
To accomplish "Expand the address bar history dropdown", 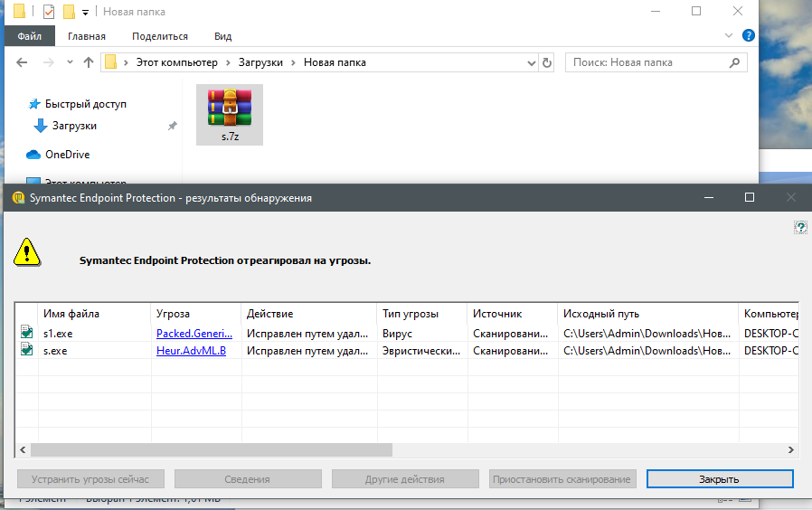I will (532, 63).
